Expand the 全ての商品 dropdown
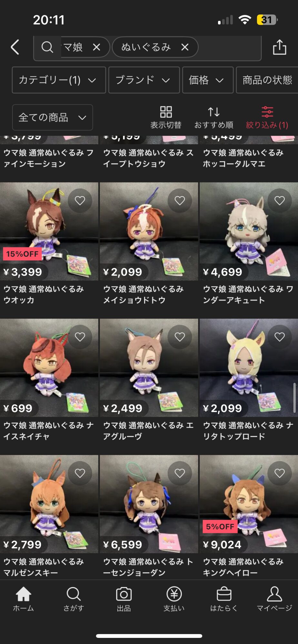Image resolution: width=298 pixels, height=644 pixels. pyautogui.click(x=53, y=117)
